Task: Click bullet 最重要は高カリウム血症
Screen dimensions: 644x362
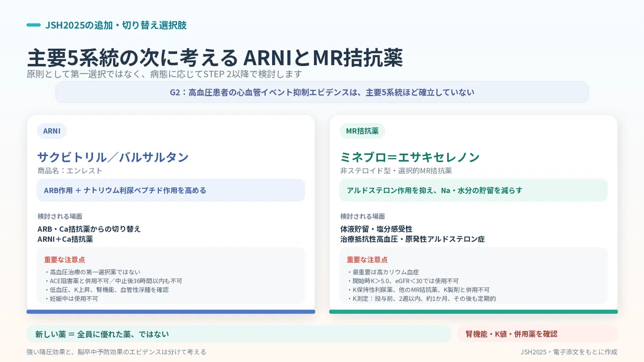Action: click(383, 272)
